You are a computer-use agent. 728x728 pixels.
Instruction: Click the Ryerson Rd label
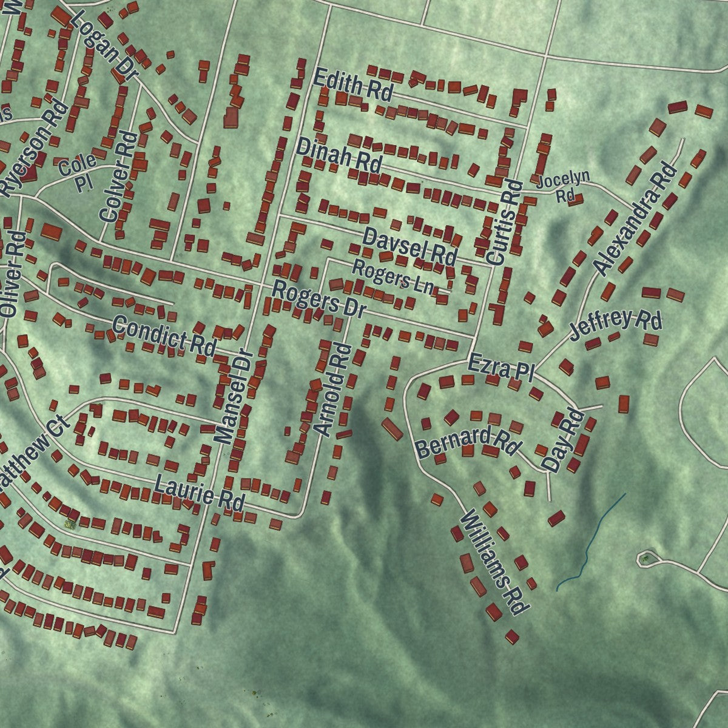click(x=34, y=147)
